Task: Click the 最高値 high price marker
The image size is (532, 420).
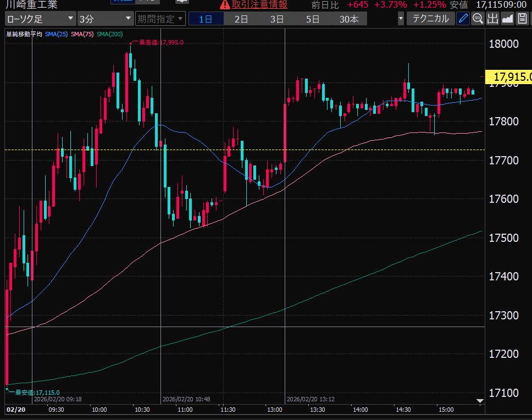Action: [160, 42]
